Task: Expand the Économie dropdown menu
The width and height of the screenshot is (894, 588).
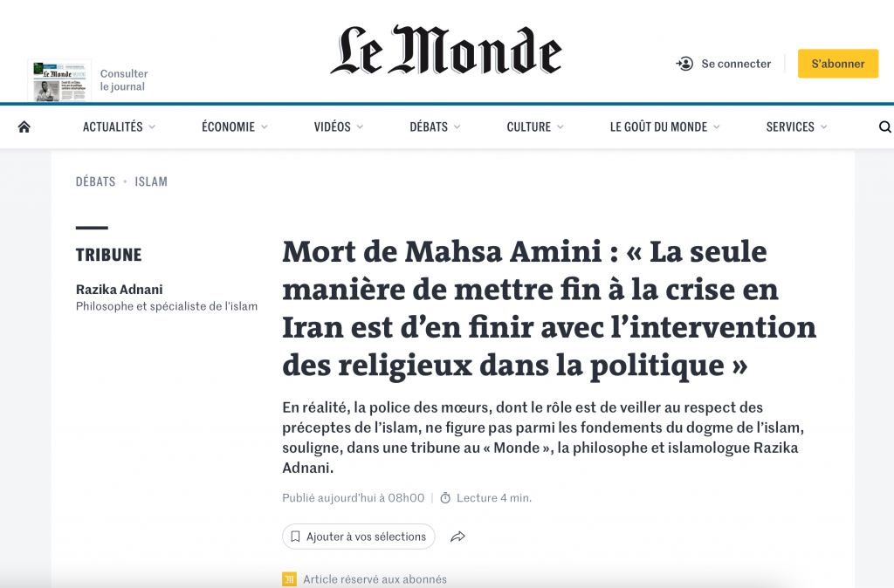Action: click(x=235, y=127)
